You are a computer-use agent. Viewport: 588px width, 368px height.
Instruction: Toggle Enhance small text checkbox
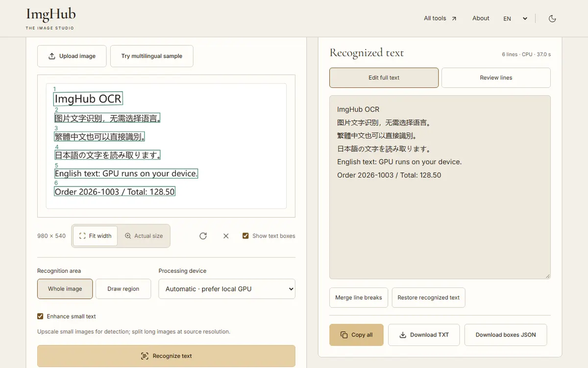[x=40, y=316]
